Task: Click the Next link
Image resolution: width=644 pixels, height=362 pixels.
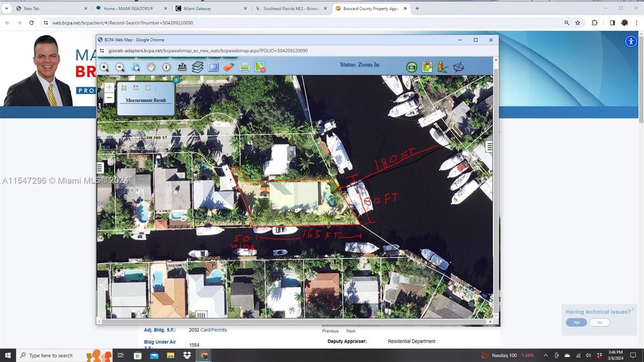Action: [x=351, y=331]
